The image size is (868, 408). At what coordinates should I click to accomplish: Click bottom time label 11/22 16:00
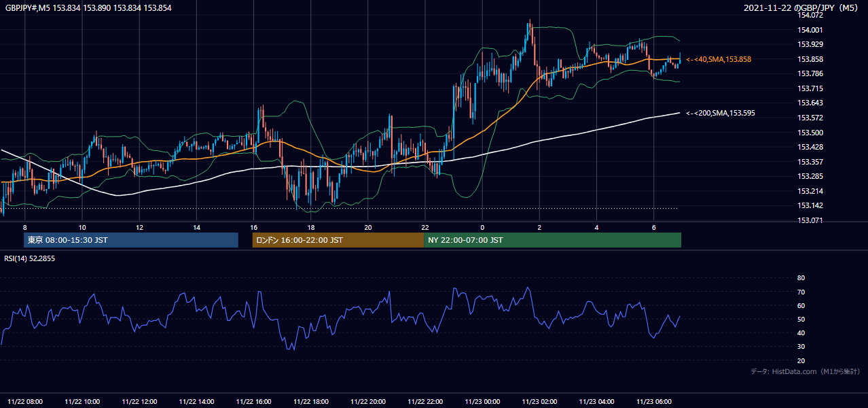(253, 402)
